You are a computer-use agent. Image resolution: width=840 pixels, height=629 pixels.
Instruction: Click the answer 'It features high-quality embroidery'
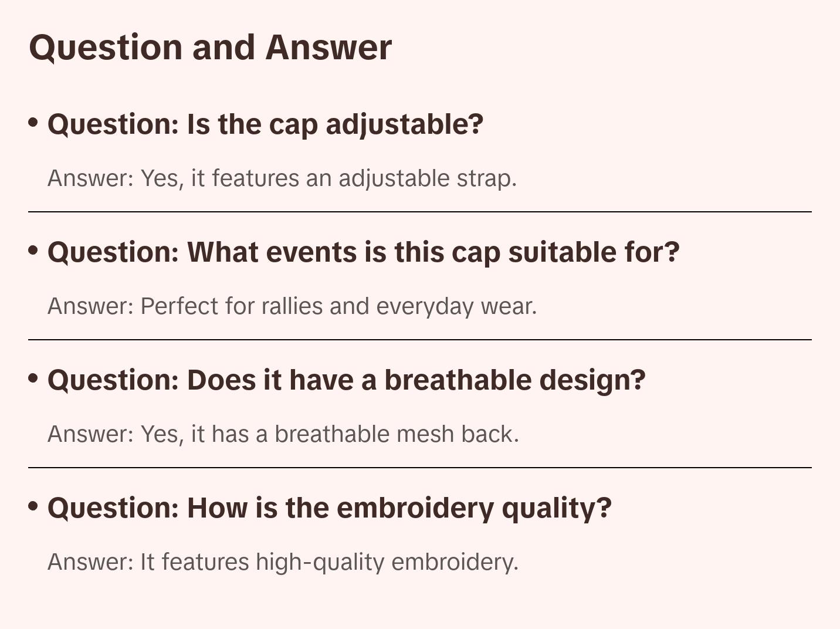click(x=283, y=562)
